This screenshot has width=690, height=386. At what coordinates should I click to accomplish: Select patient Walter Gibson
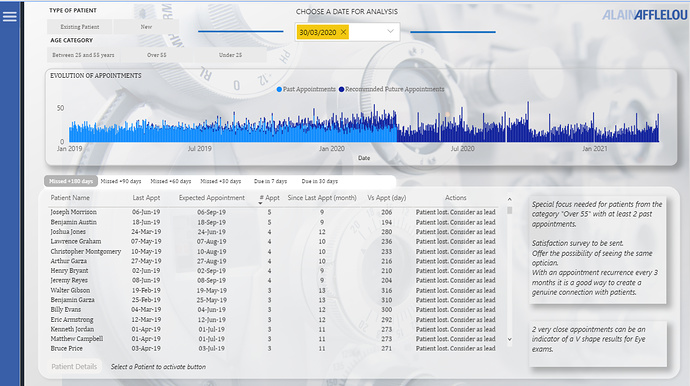[x=70, y=290]
